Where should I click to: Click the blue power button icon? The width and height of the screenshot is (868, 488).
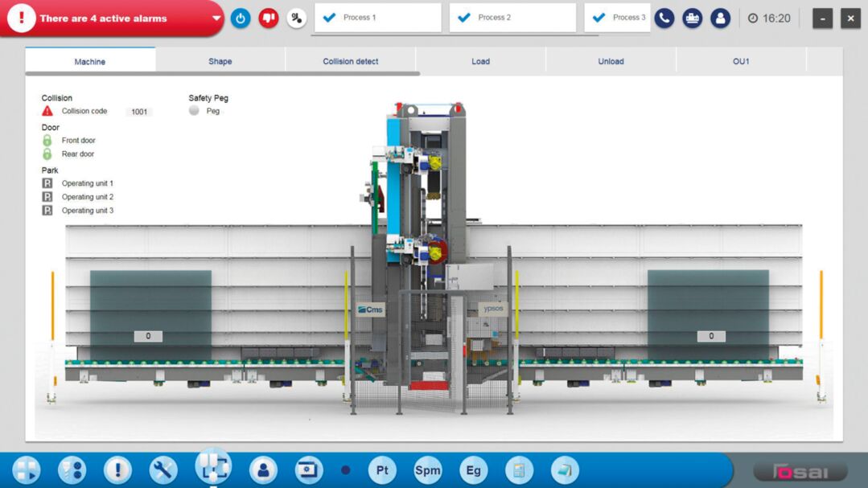[241, 18]
